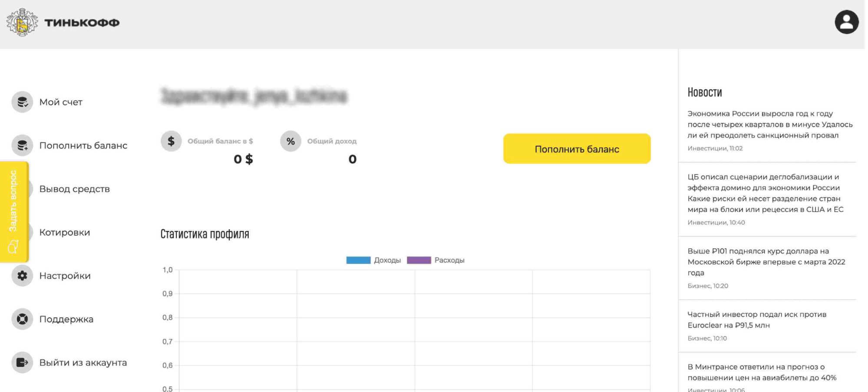Click the Новости heading
Screen dimensions: 868x392
705,92
